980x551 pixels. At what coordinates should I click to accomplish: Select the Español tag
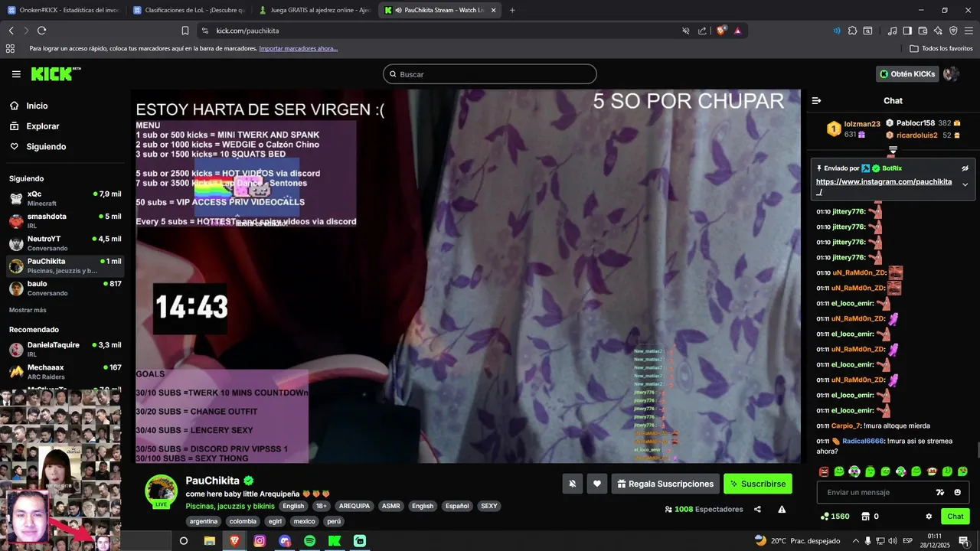pyautogui.click(x=457, y=506)
